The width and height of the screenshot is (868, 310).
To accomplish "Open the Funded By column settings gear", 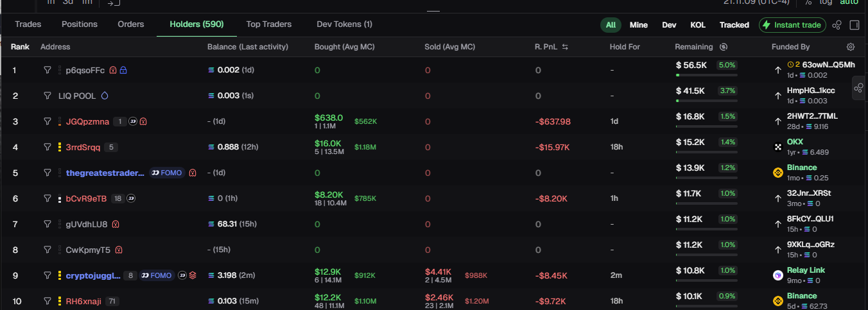I will 851,47.
